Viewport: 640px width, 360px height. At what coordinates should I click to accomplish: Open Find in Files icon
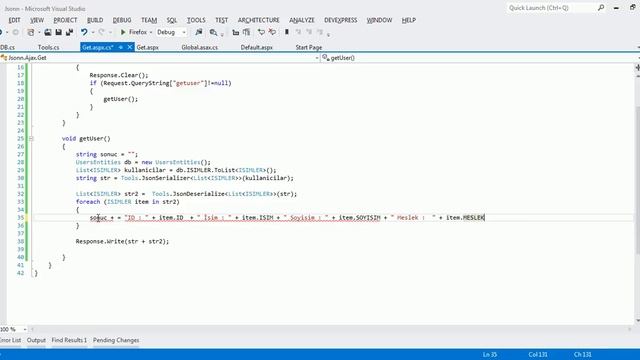click(213, 32)
